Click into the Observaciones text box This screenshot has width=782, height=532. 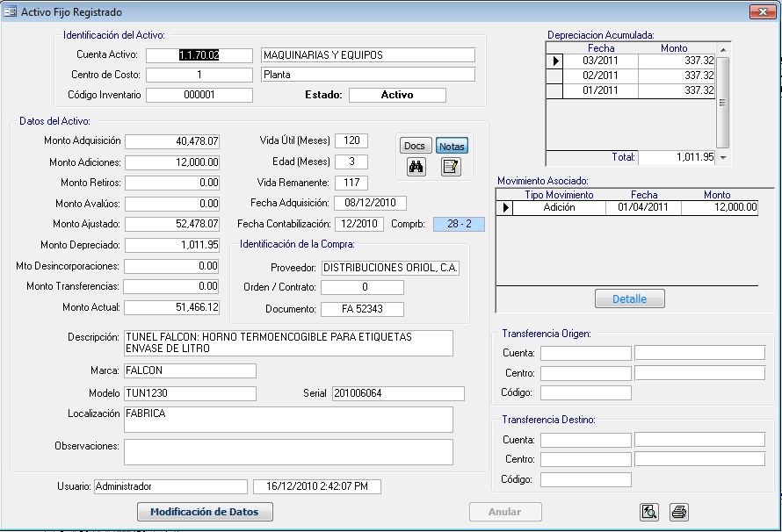[288, 451]
